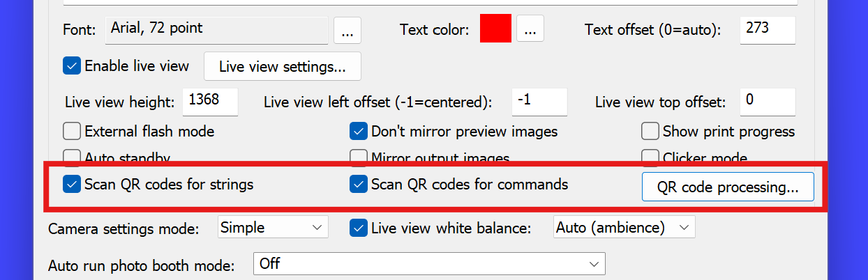Click the red text color swatch
This screenshot has width=868, height=280.
[x=495, y=29]
